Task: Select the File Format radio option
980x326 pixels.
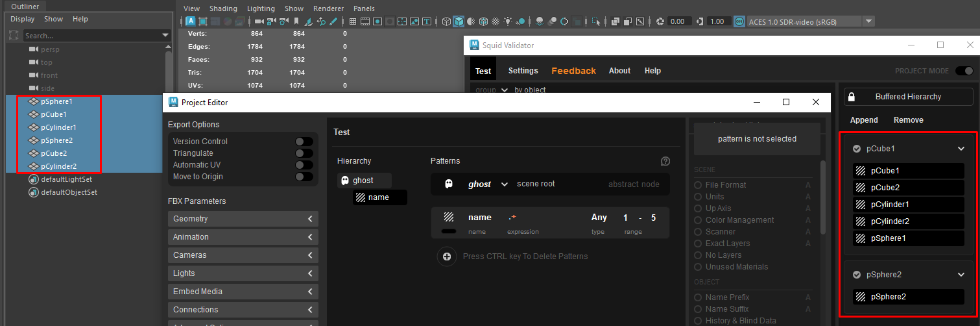Action: point(699,185)
